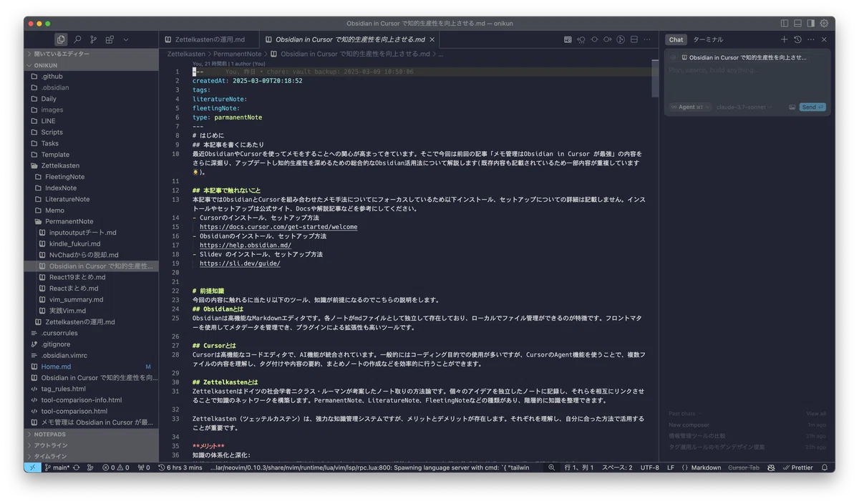The width and height of the screenshot is (859, 504).
Task: Open the Source Control view icon
Action: [x=93, y=39]
